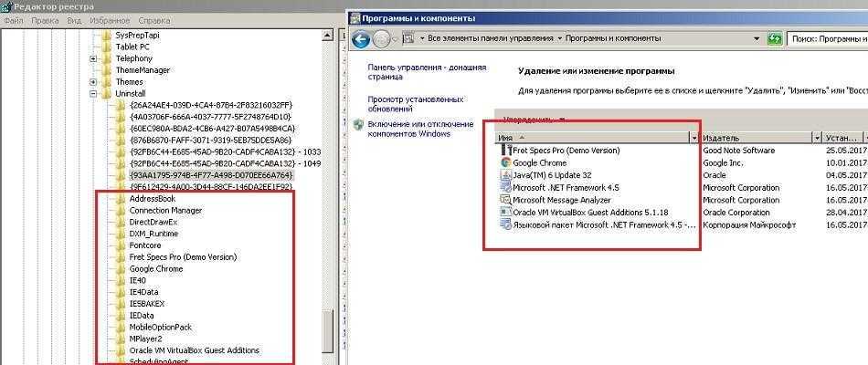Sort by the 'Устан...' date column header
Screen dimensions: 868x365
[x=843, y=138]
